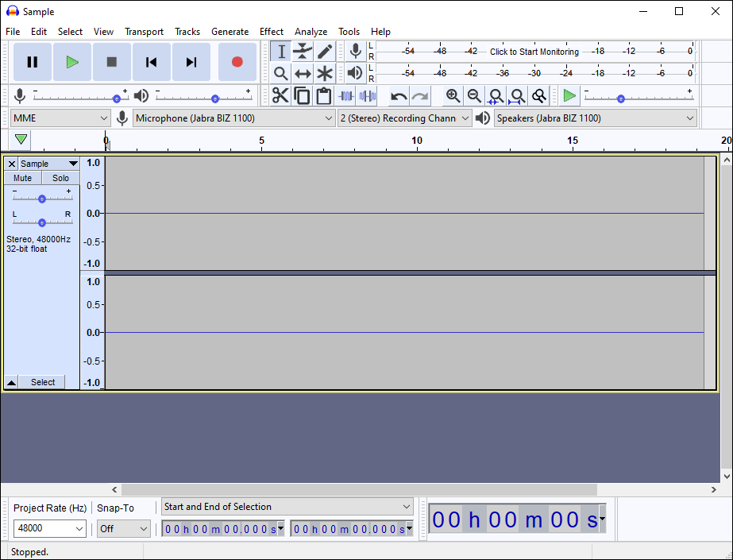Viewport: 733px width, 560px height.
Task: Select the Multi-Tool asterisk icon
Action: pos(325,74)
